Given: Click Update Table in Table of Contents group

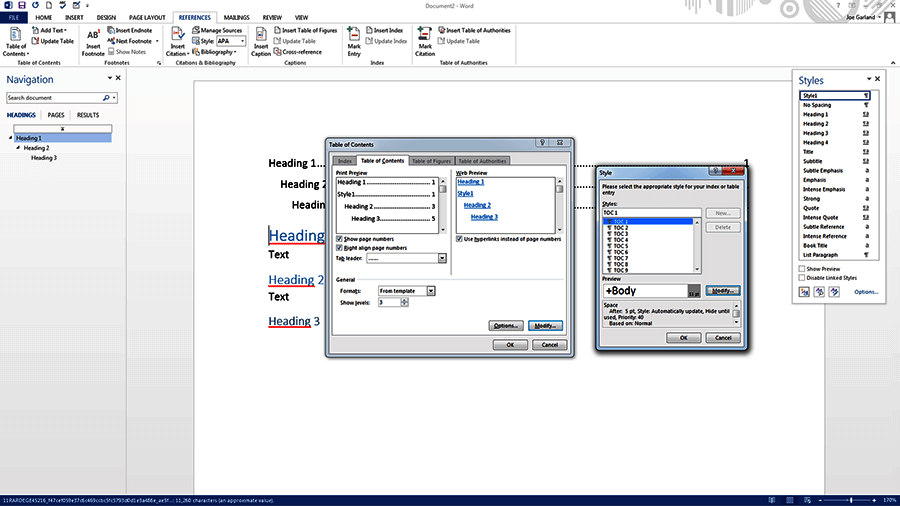Looking at the screenshot, I should click(x=53, y=41).
